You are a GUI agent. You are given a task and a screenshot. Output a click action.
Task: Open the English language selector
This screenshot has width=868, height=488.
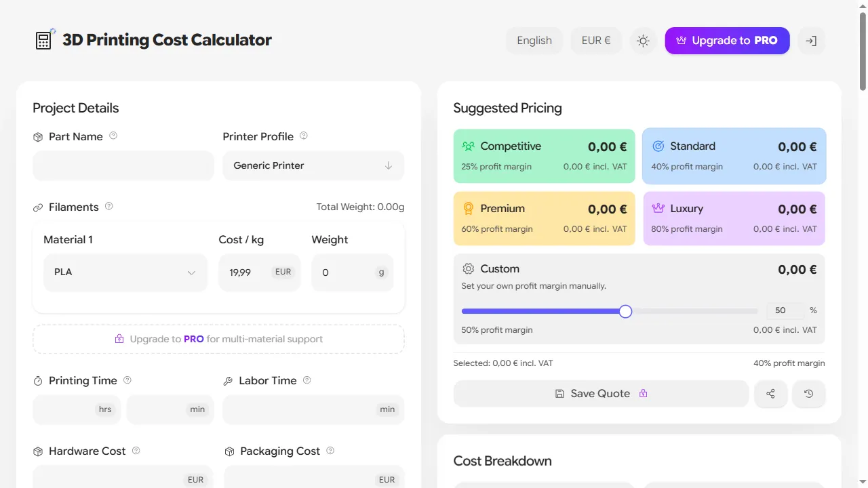click(x=534, y=41)
